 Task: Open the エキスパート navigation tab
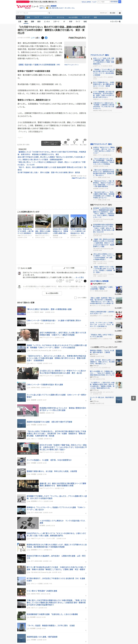tap(48, 17)
